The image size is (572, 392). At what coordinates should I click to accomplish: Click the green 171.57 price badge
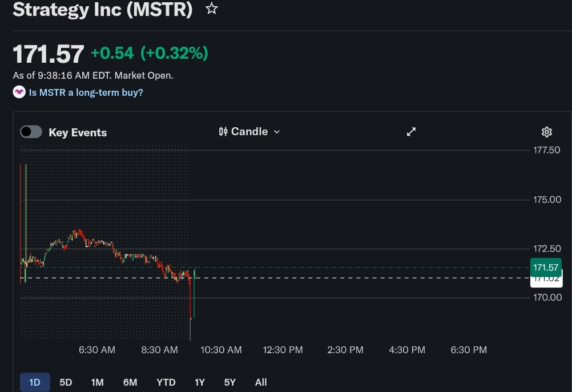tap(545, 267)
